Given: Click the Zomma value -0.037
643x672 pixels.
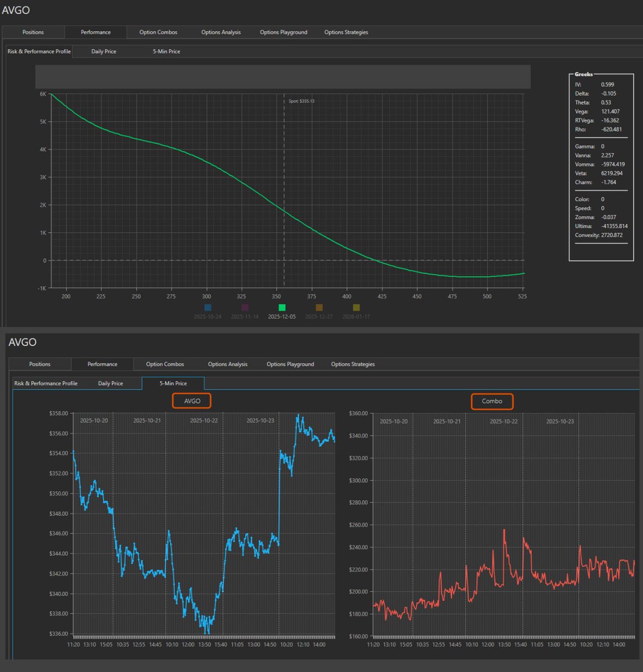Looking at the screenshot, I should click(609, 217).
